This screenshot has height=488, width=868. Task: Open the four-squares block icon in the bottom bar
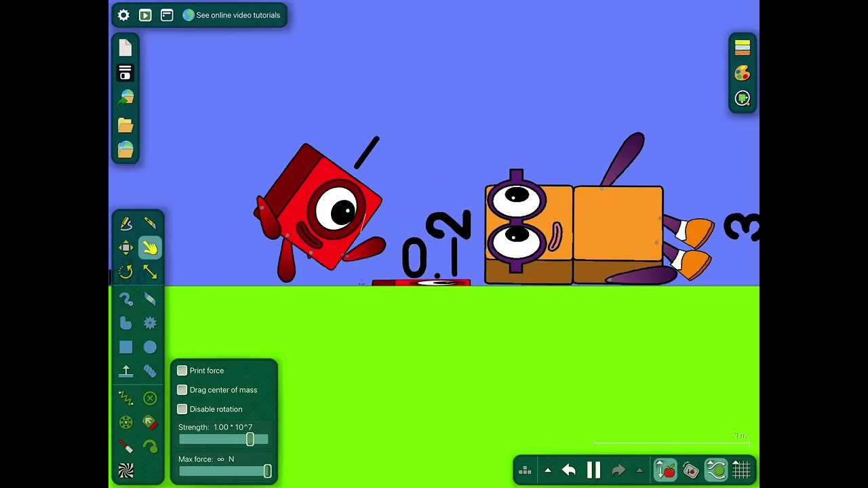[x=525, y=470]
